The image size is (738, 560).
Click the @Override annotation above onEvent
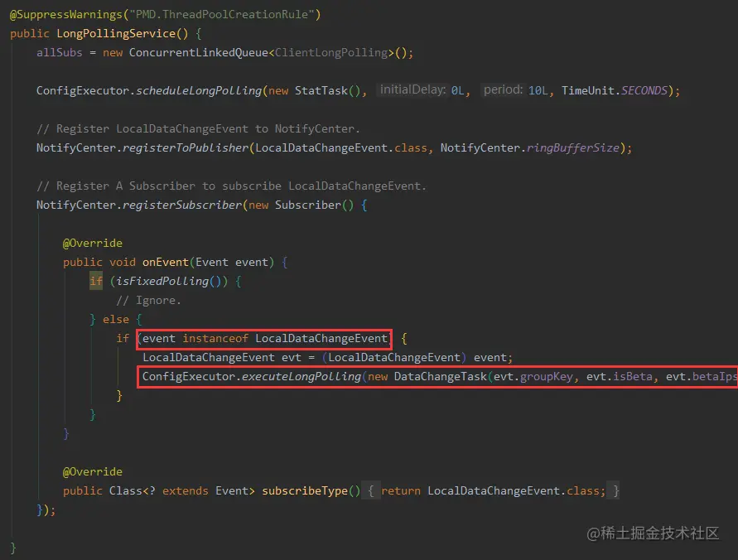click(93, 243)
